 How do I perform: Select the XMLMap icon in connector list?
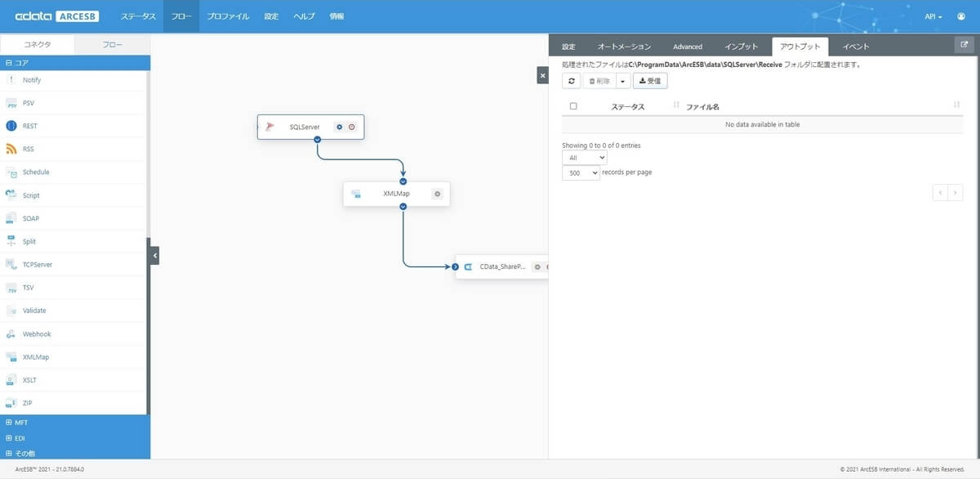[11, 357]
